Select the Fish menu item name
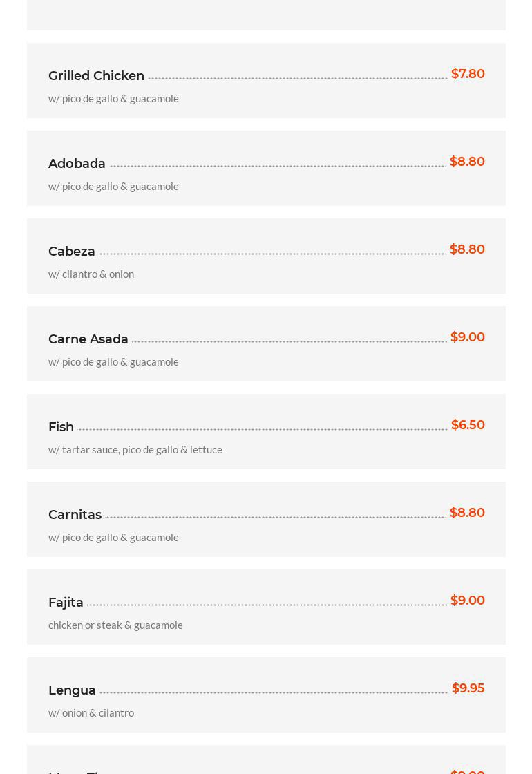 (61, 427)
